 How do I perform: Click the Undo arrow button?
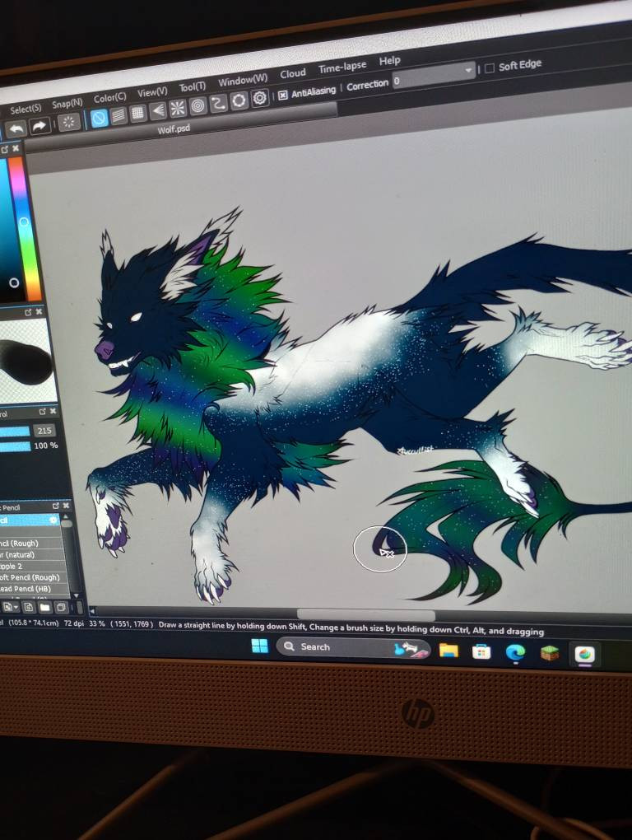coord(16,128)
